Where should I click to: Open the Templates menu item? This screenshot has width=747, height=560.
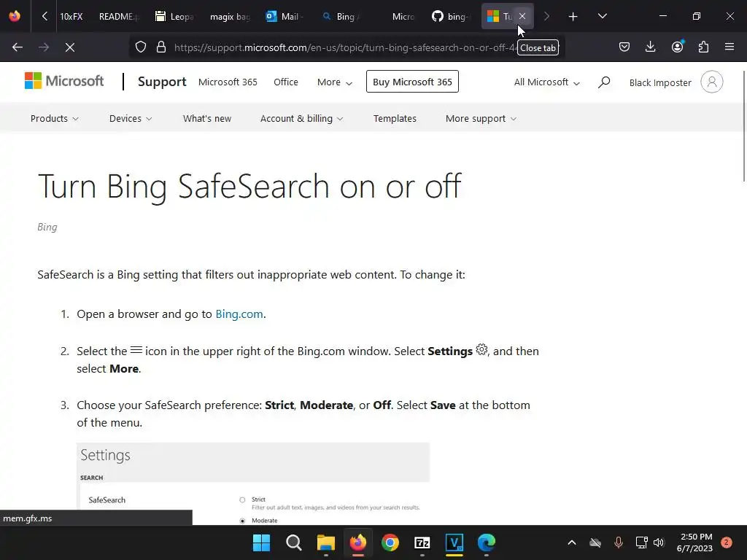tap(395, 118)
